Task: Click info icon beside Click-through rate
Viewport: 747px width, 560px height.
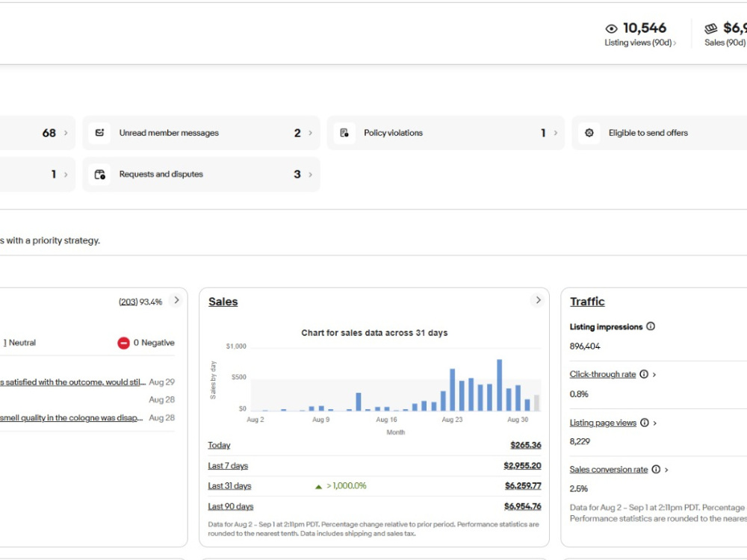Action: coord(644,374)
